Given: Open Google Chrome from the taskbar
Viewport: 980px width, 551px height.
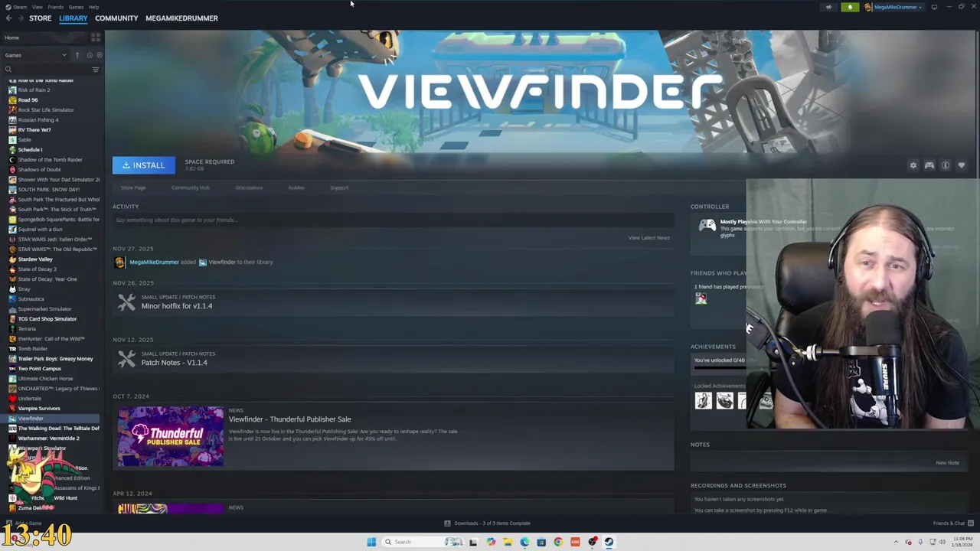Looking at the screenshot, I should pos(558,542).
